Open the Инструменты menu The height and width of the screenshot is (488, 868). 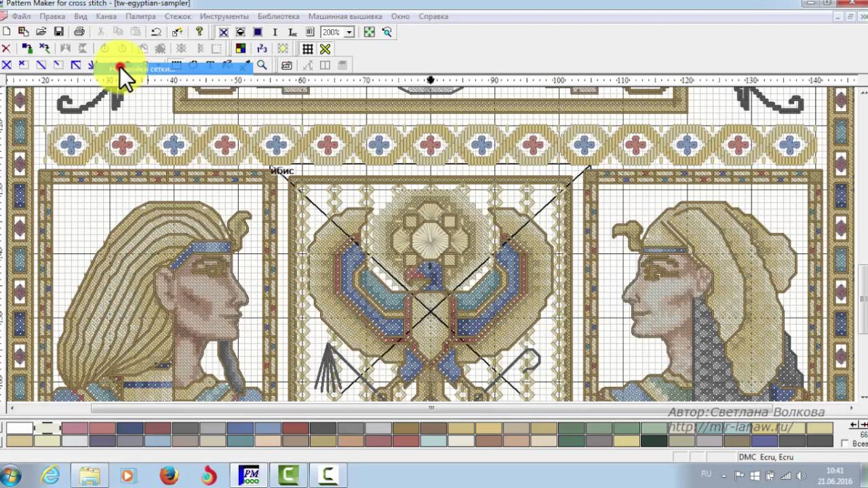pyautogui.click(x=224, y=16)
